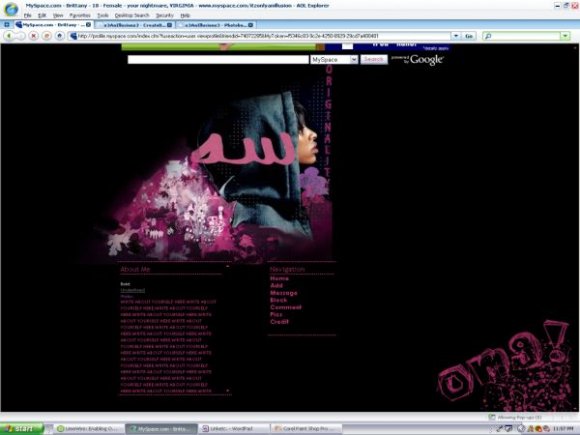Switch to the third browser tab
The width and height of the screenshot is (580, 435).
(215, 25)
